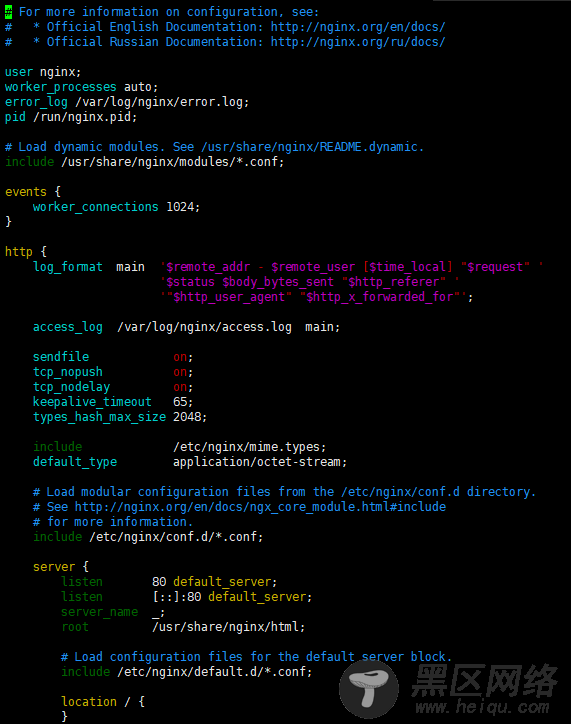Click the server block opening brace
The width and height of the screenshot is (571, 724).
85,567
